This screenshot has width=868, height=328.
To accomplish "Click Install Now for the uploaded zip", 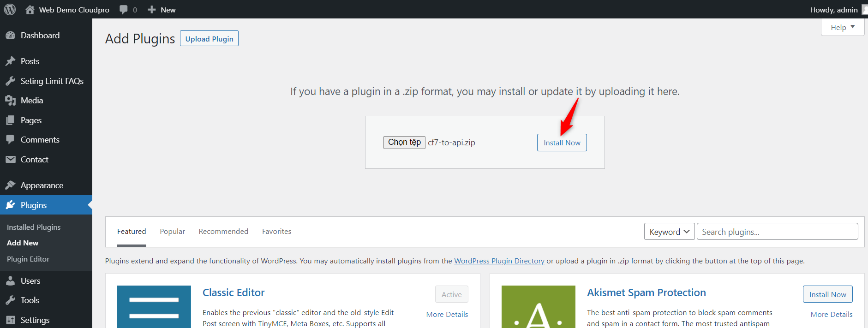I will click(x=562, y=143).
